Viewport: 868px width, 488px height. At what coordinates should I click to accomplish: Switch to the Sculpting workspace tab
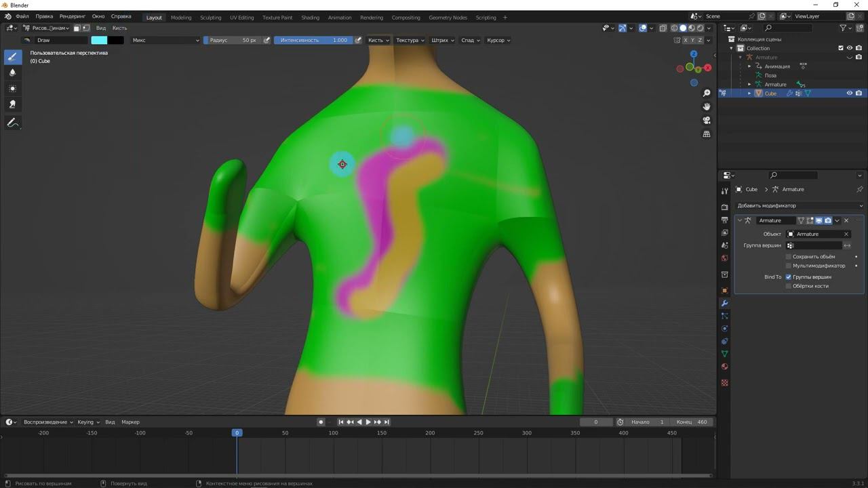210,18
